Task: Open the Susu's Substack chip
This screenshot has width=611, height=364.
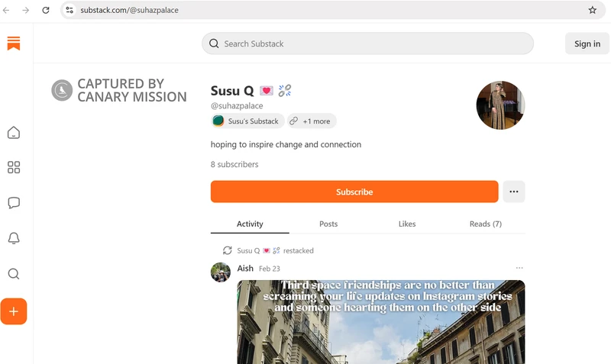Action: pos(247,121)
